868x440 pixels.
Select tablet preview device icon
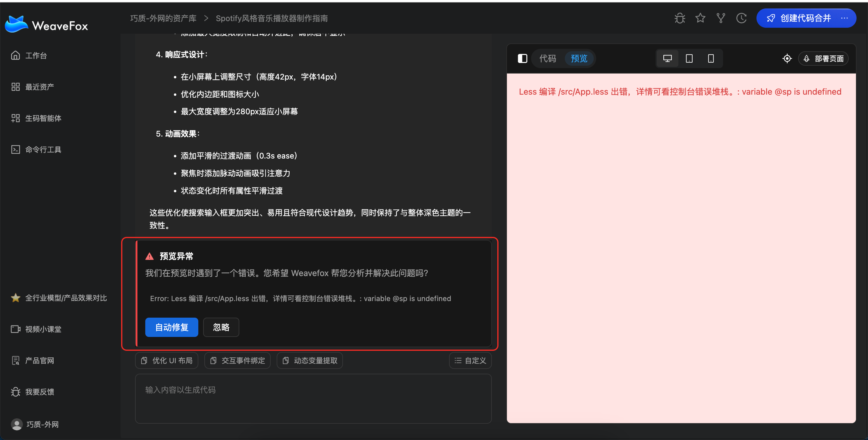tap(689, 59)
